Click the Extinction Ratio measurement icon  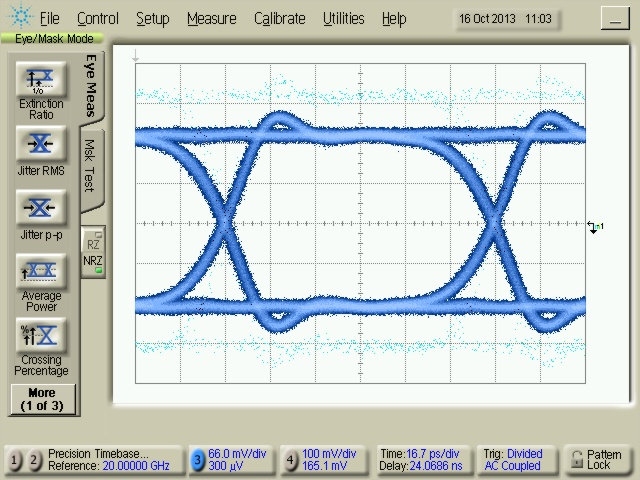tap(41, 78)
